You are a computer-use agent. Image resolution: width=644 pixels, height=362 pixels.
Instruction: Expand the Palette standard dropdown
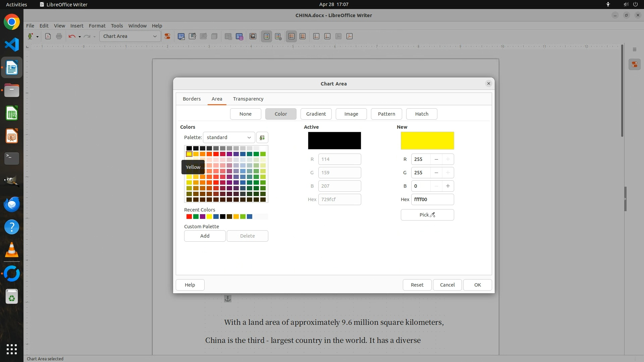point(229,137)
